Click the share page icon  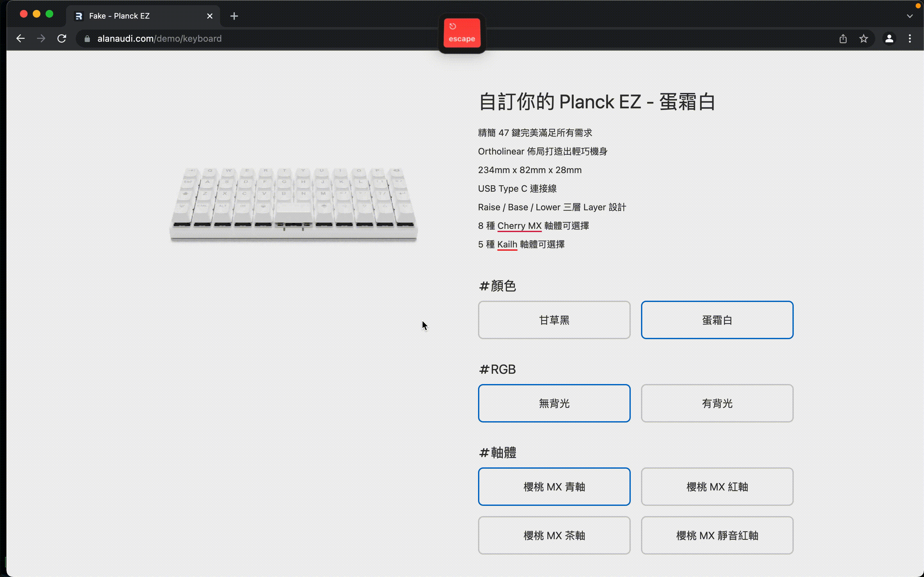point(843,38)
